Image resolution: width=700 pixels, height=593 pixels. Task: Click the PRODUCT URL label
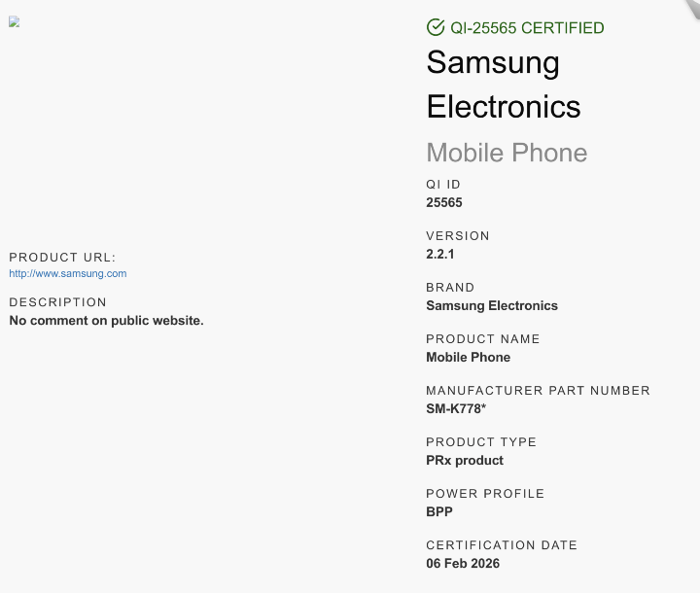coord(62,258)
